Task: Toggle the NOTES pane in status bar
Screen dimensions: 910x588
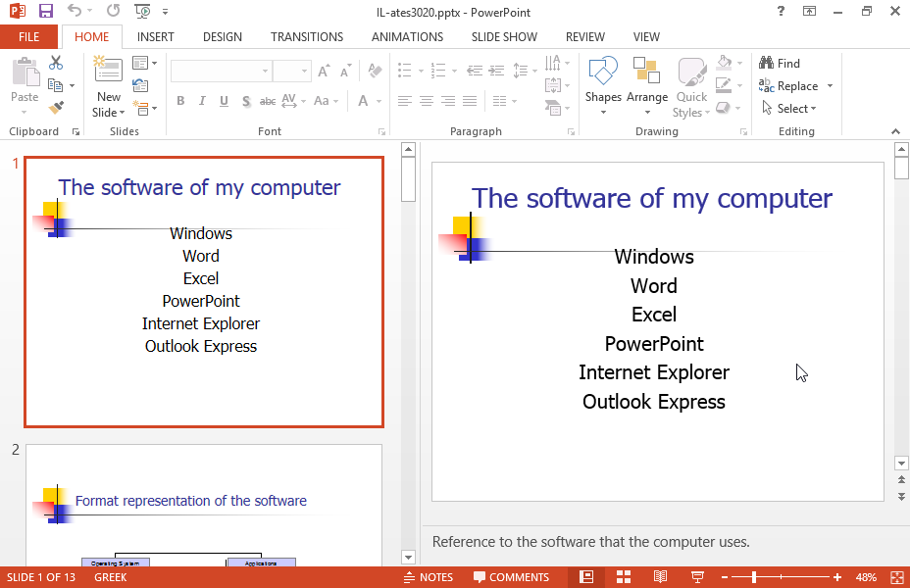Action: 429,577
